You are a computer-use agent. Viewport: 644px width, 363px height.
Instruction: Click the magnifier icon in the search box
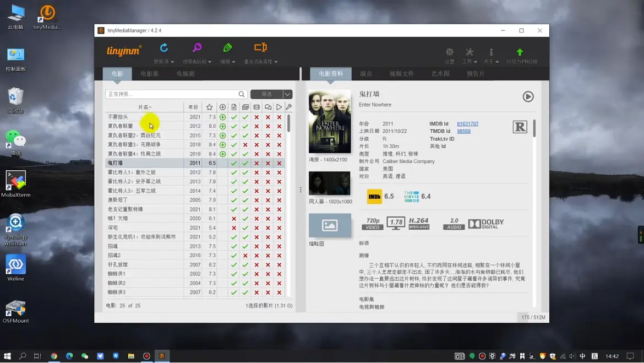(x=242, y=94)
